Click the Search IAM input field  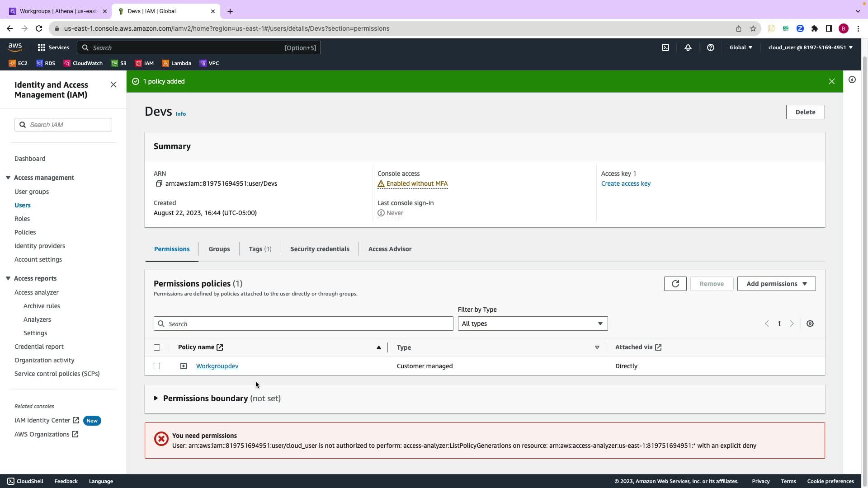(68, 125)
